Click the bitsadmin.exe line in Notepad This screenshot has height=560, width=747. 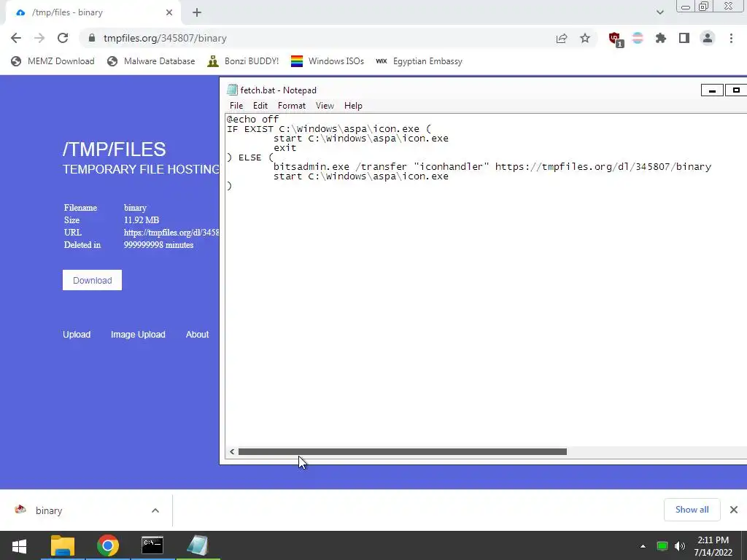click(x=492, y=167)
